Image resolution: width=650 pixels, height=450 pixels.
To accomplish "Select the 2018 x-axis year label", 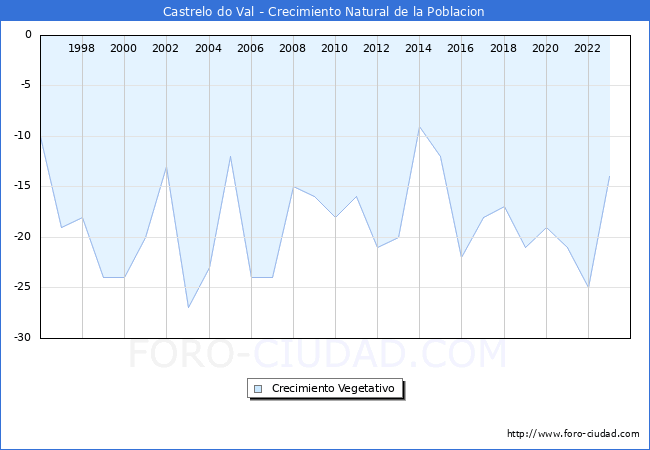I will click(503, 48).
